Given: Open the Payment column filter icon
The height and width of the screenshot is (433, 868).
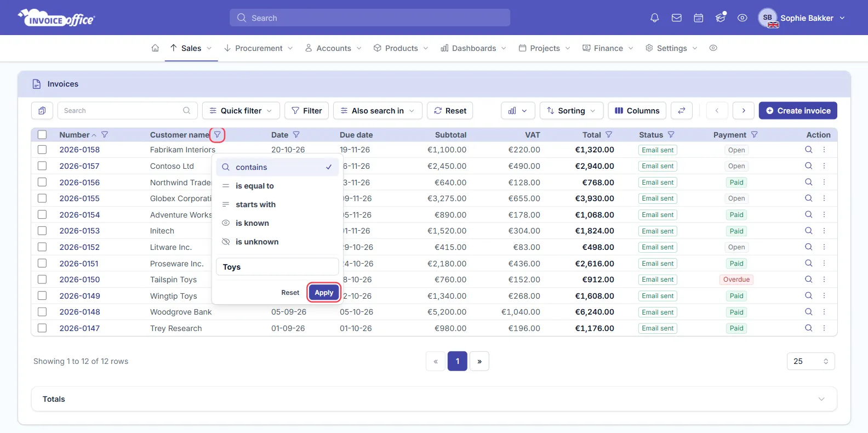Looking at the screenshot, I should pyautogui.click(x=755, y=135).
